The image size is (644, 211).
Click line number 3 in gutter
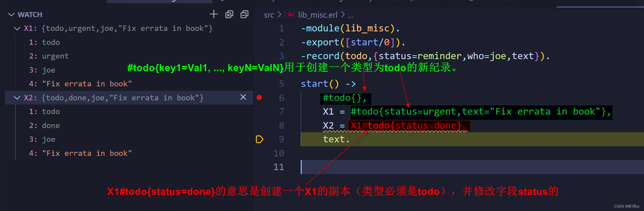pos(282,56)
